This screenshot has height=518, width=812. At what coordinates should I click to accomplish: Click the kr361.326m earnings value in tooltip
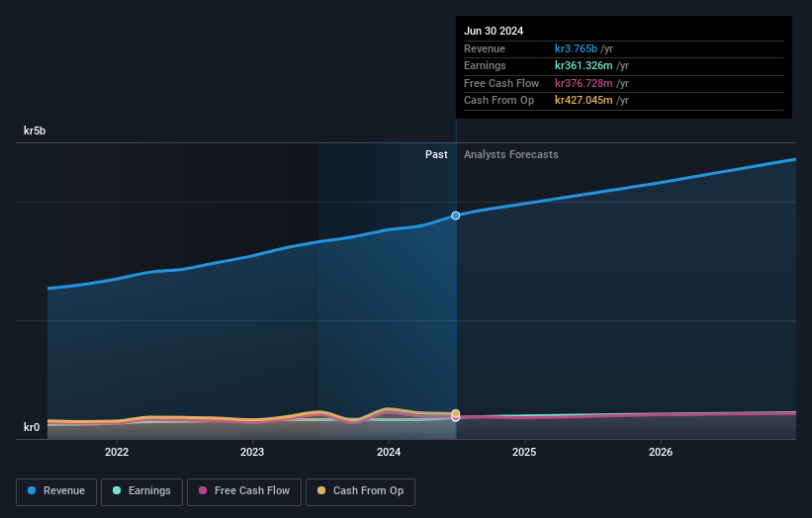584,65
